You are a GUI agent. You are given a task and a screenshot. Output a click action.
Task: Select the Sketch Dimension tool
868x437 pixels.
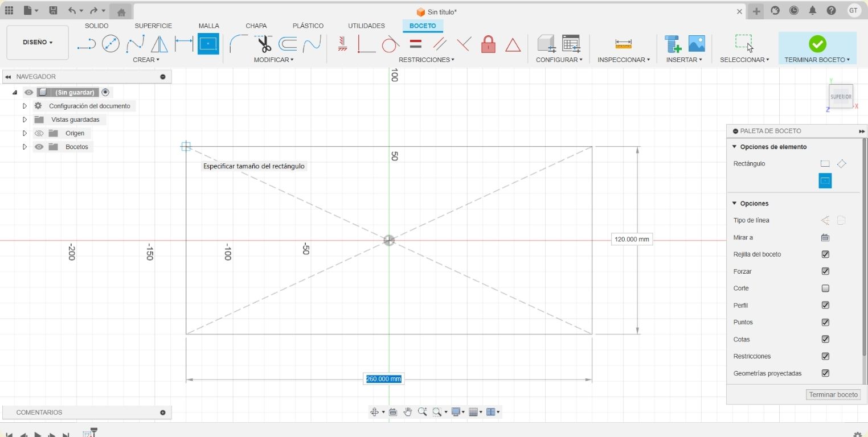tap(184, 44)
